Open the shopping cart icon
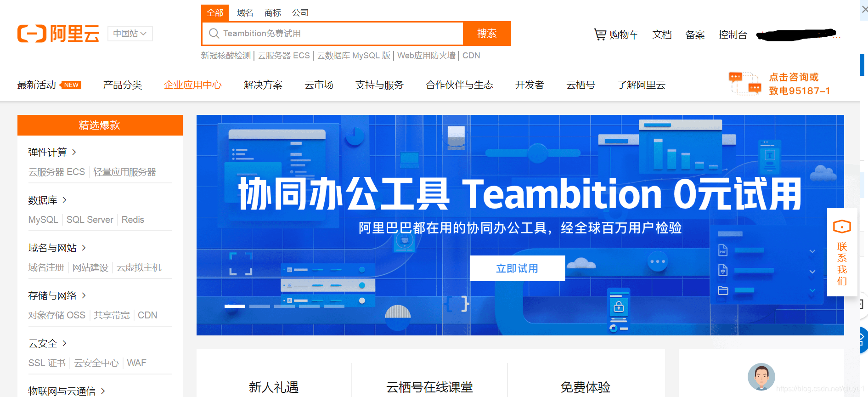This screenshot has width=868, height=397. pyautogui.click(x=600, y=34)
